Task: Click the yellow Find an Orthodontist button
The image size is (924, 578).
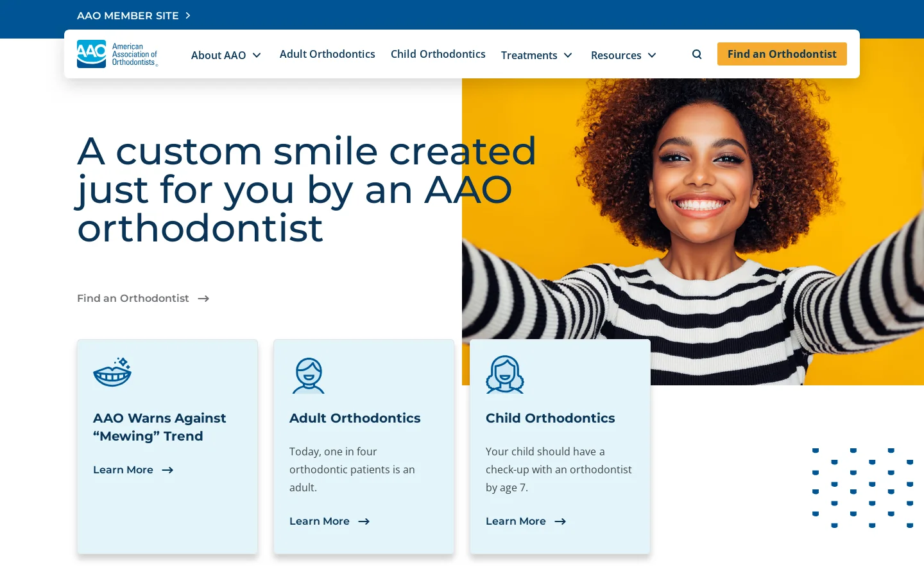Action: (x=782, y=54)
